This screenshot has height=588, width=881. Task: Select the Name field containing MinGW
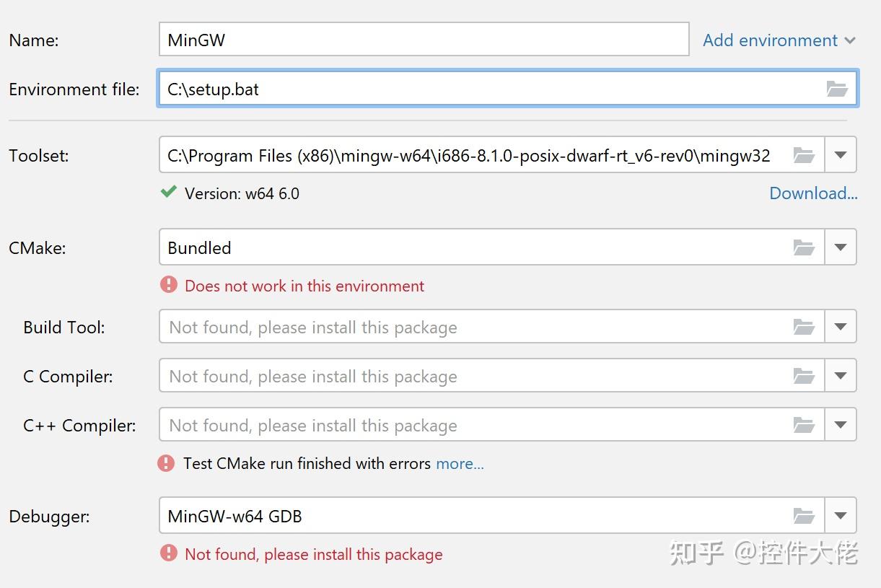point(424,40)
